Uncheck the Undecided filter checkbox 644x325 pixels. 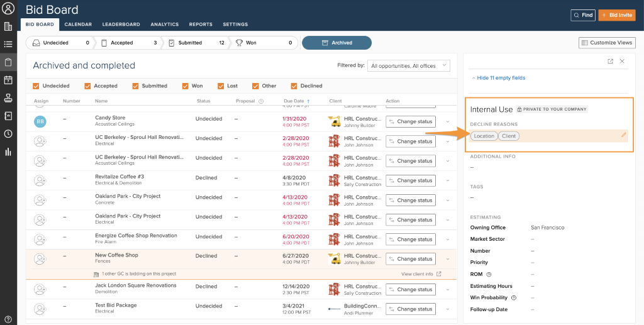(36, 86)
